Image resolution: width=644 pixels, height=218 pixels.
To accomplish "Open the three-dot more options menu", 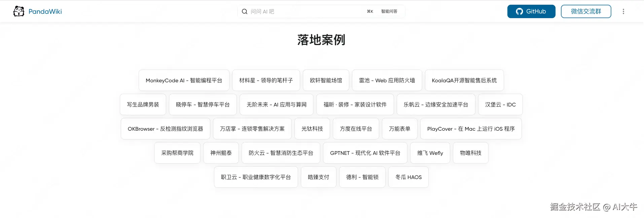I will click(x=623, y=11).
